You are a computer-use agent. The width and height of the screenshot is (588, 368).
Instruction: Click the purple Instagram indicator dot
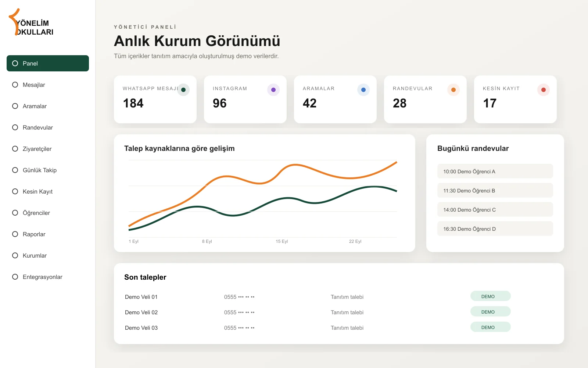pyautogui.click(x=273, y=90)
